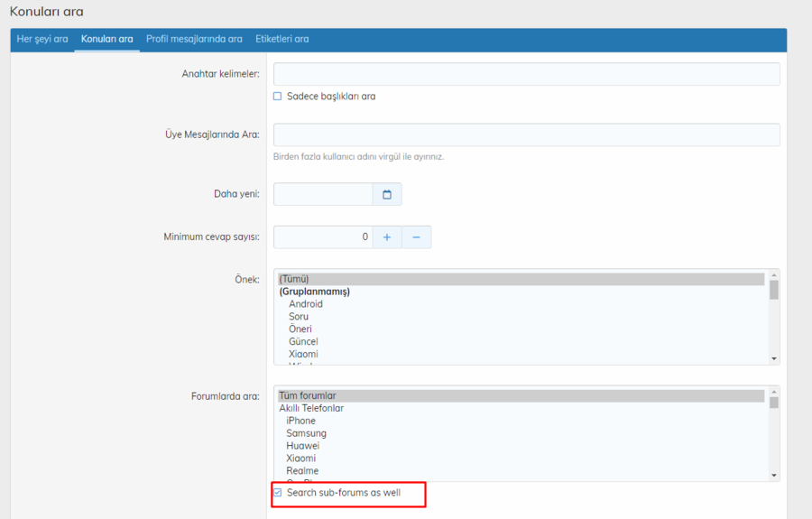The height and width of the screenshot is (519, 812).
Task: Click the minimum reply count number field
Action: point(323,237)
